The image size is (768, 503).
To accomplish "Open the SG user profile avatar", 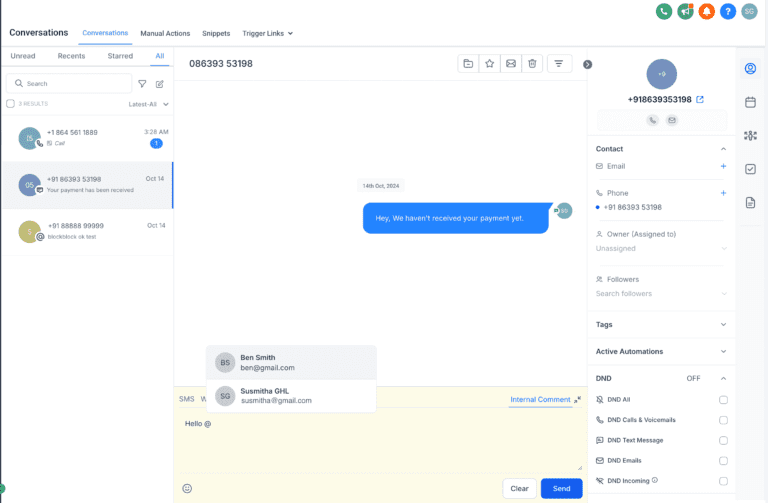I will (749, 11).
